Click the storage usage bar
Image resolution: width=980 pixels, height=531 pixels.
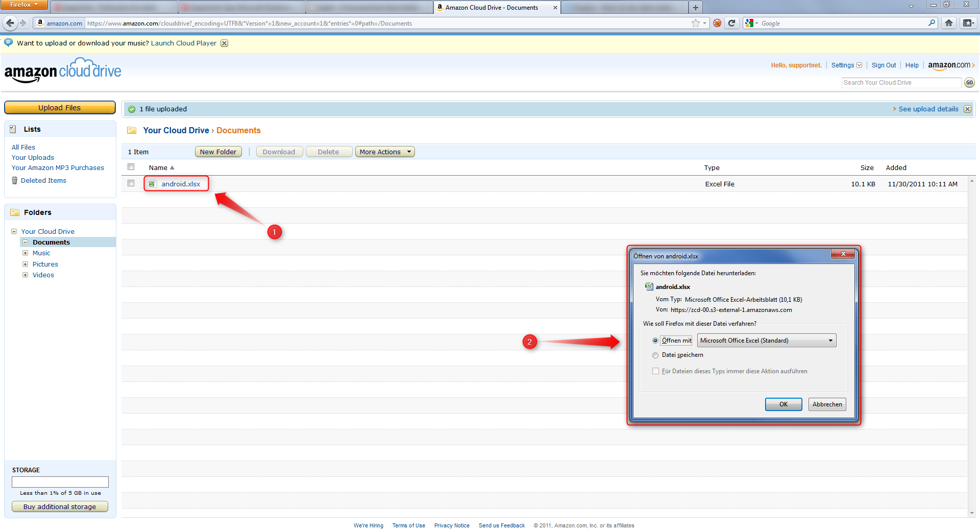[x=60, y=481]
